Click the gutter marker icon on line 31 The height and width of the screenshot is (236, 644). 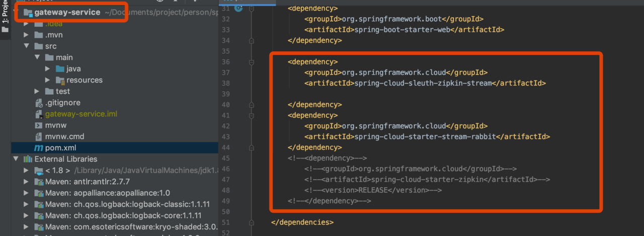238,9
